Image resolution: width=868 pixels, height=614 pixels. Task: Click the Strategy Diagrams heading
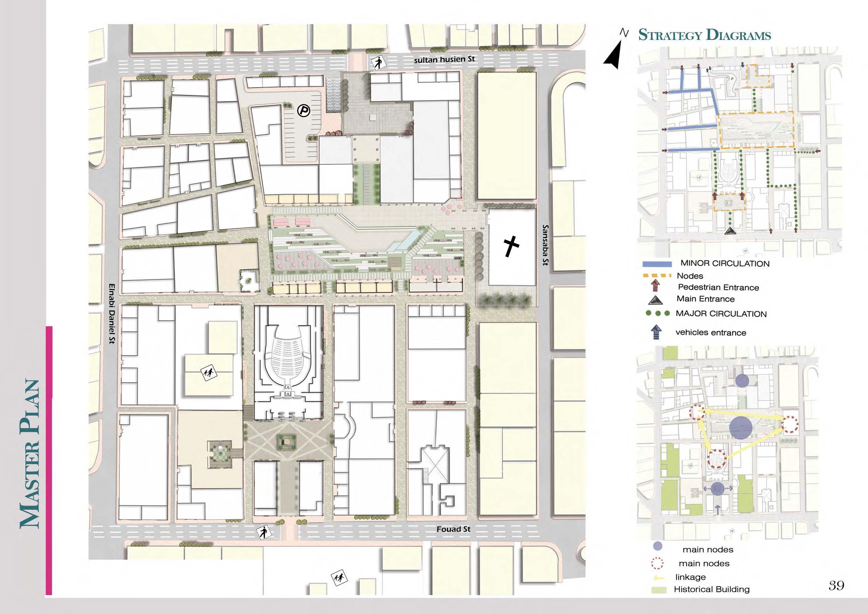[x=704, y=35]
